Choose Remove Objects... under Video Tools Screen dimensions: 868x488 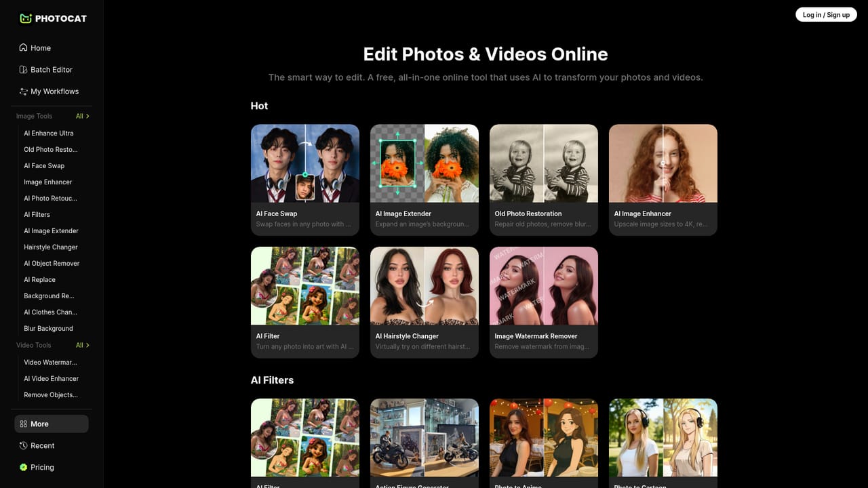[51, 395]
